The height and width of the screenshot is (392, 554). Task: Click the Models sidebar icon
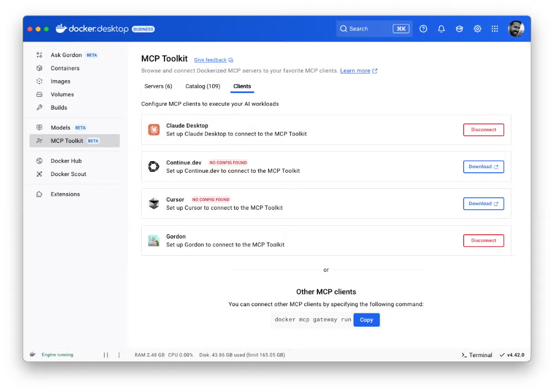(x=39, y=127)
